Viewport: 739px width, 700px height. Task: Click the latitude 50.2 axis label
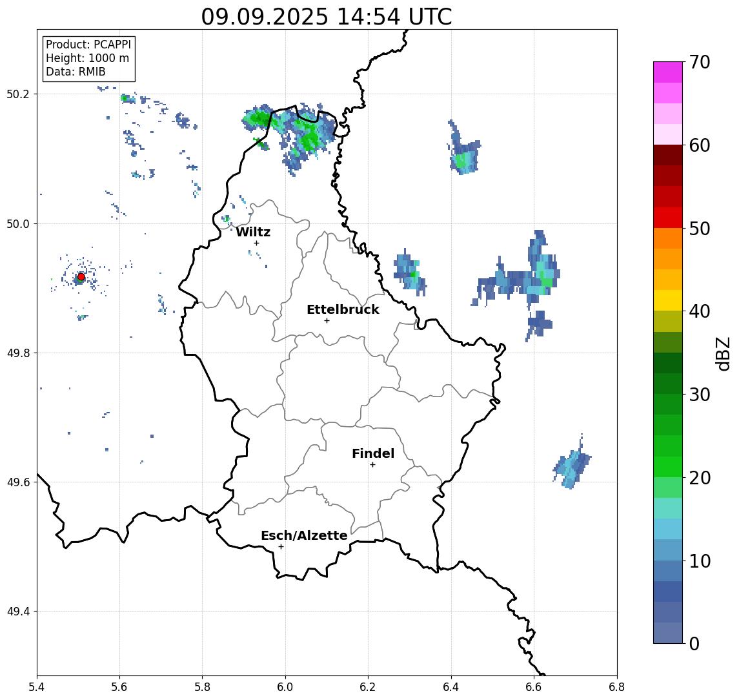point(18,94)
